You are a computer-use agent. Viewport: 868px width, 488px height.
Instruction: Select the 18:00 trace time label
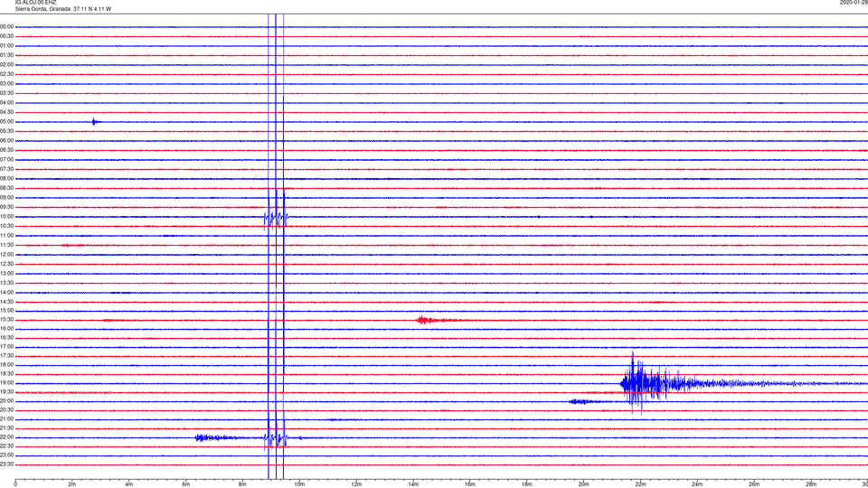coord(6,365)
